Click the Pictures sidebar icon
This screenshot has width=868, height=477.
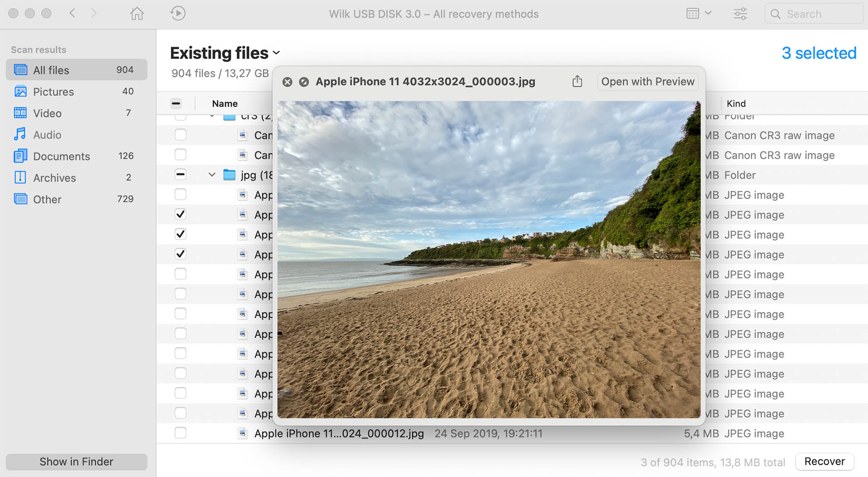(20, 92)
